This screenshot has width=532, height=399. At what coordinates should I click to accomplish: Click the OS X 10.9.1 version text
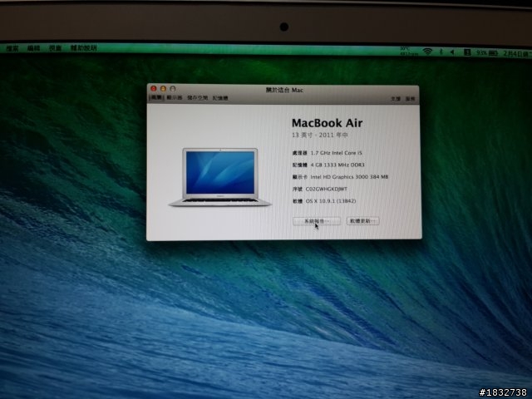(331, 201)
